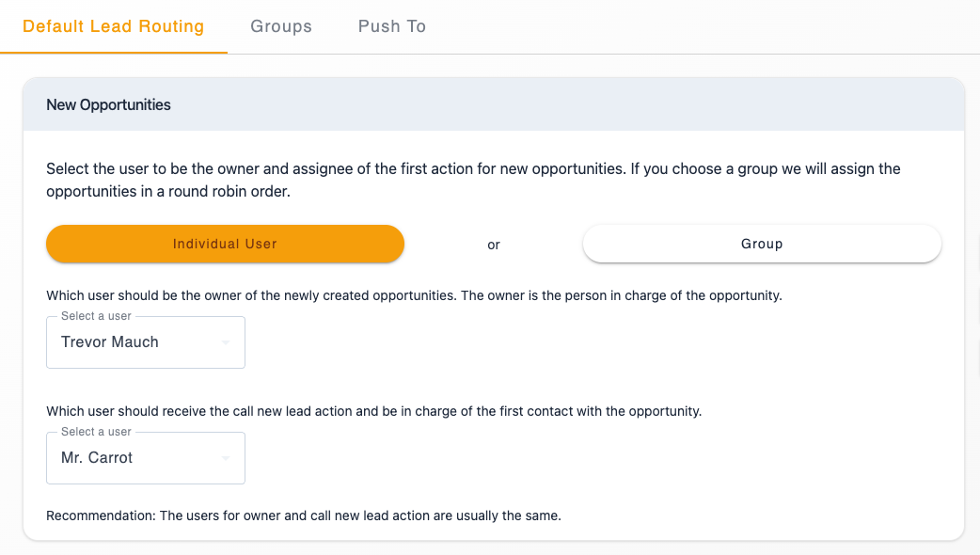Screen dimensions: 980x555
Task: Click the New Opportunities section header
Action: click(x=108, y=104)
